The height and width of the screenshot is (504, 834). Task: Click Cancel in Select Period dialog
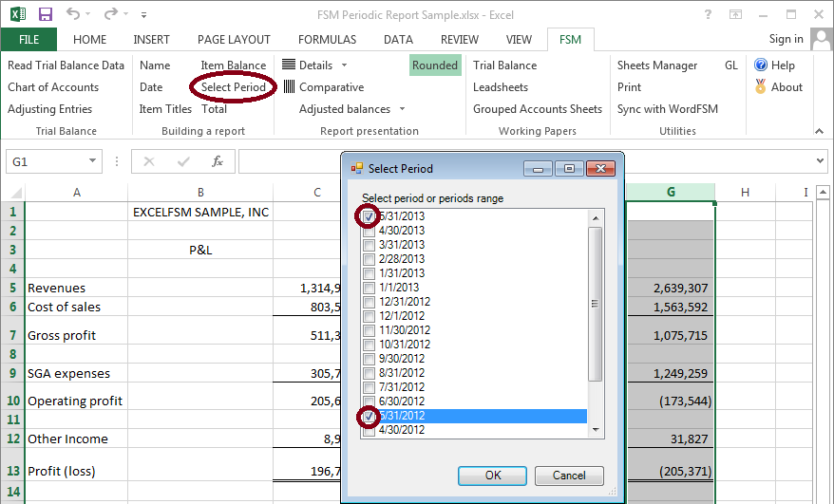569,476
